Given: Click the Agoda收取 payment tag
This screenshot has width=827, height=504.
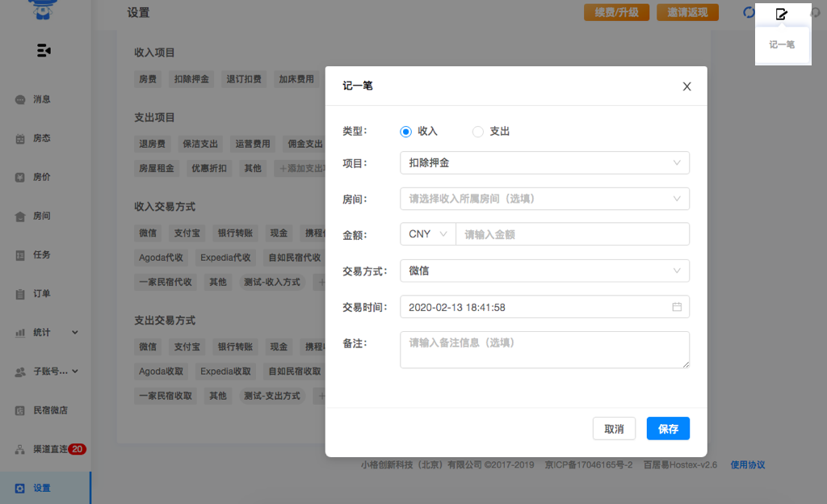Looking at the screenshot, I should coord(161,372).
